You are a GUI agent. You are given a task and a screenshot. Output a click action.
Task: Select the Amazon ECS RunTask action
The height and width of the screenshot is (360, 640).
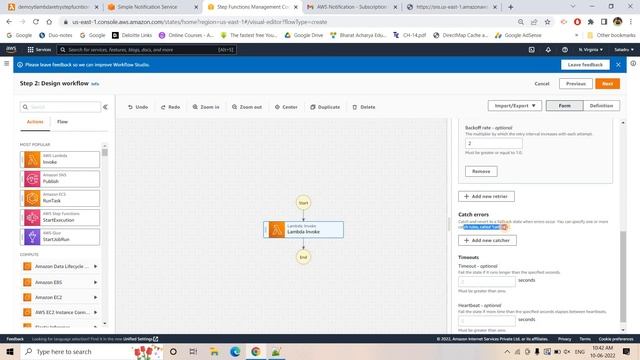(x=60, y=198)
